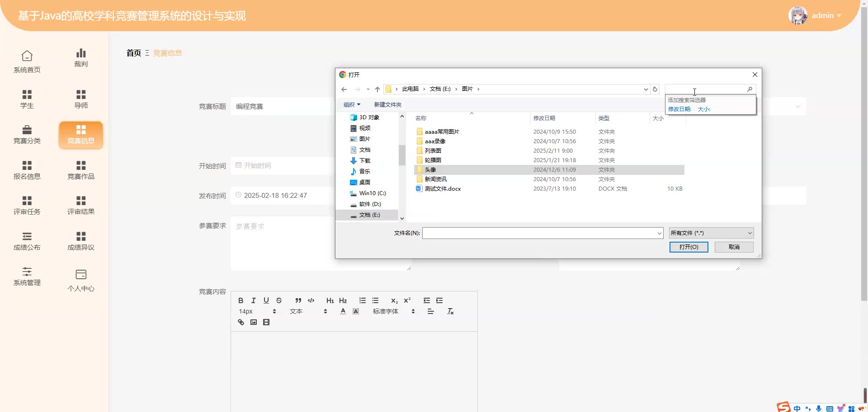Apply Heading 1 style
Image resolution: width=868 pixels, height=412 pixels.
click(330, 300)
